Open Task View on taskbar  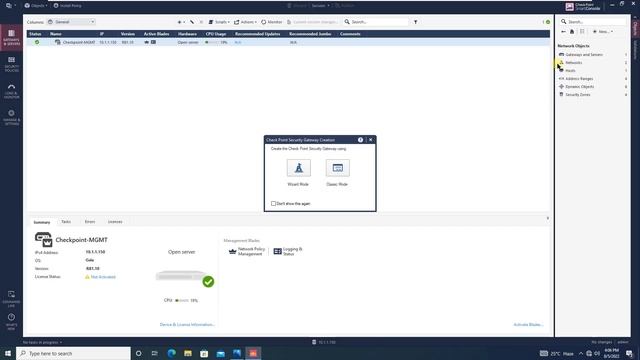(155, 353)
